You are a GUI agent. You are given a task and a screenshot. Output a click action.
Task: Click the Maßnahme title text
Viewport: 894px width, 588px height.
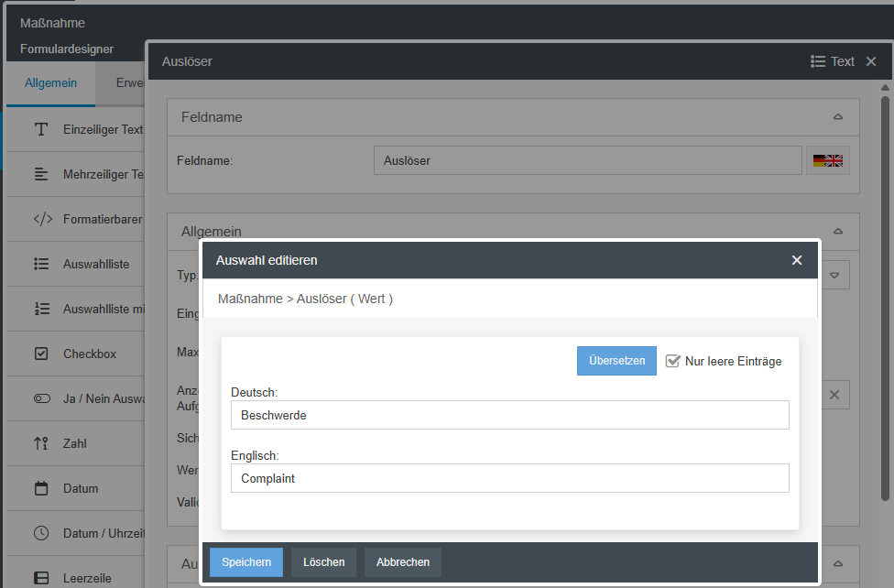coord(52,24)
